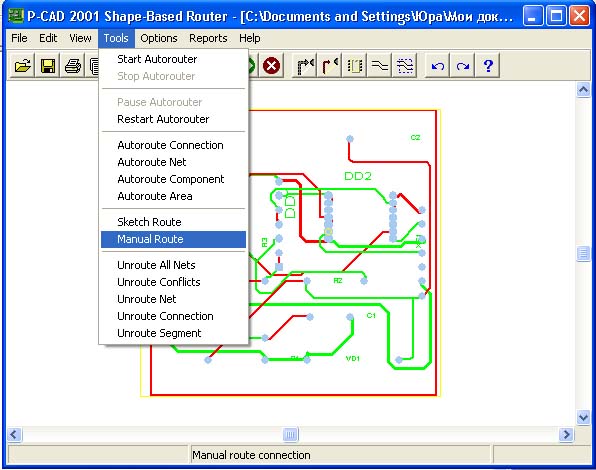Minimize the P-CAD router window
The image size is (596, 470).
coord(533,16)
